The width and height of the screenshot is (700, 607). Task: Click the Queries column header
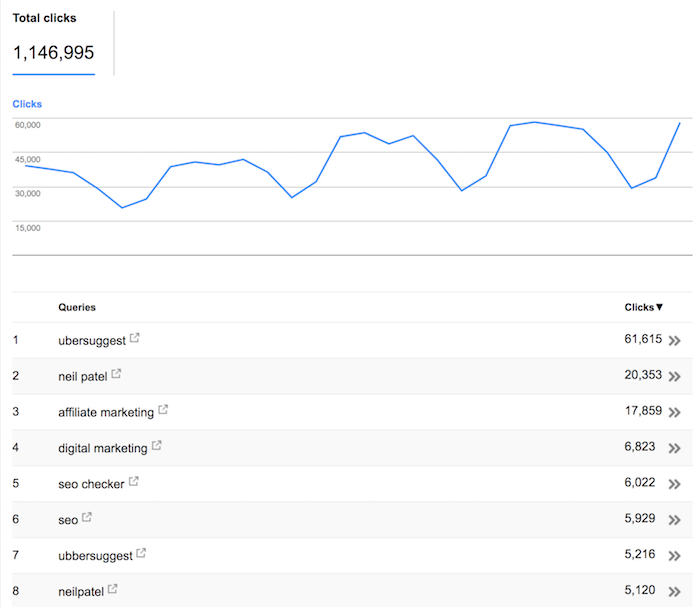coord(77,307)
